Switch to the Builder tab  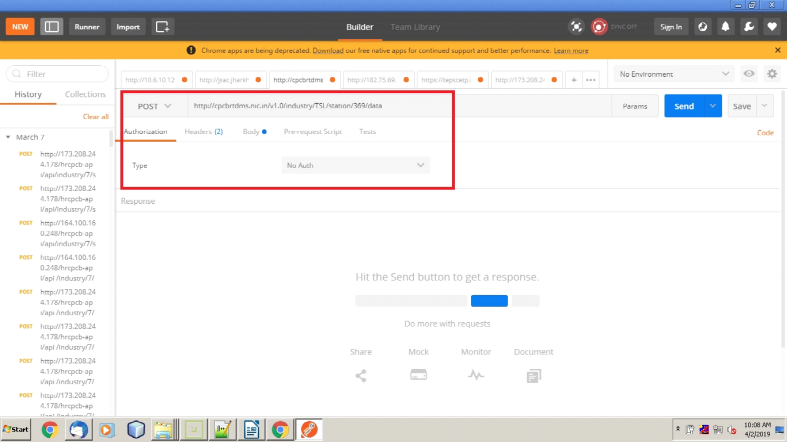(x=359, y=27)
